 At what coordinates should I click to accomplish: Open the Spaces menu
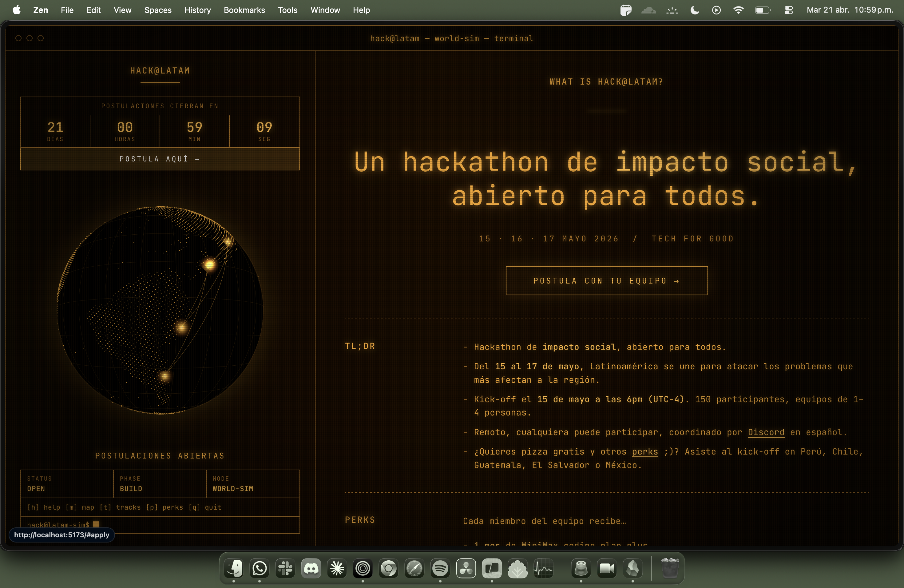tap(158, 10)
